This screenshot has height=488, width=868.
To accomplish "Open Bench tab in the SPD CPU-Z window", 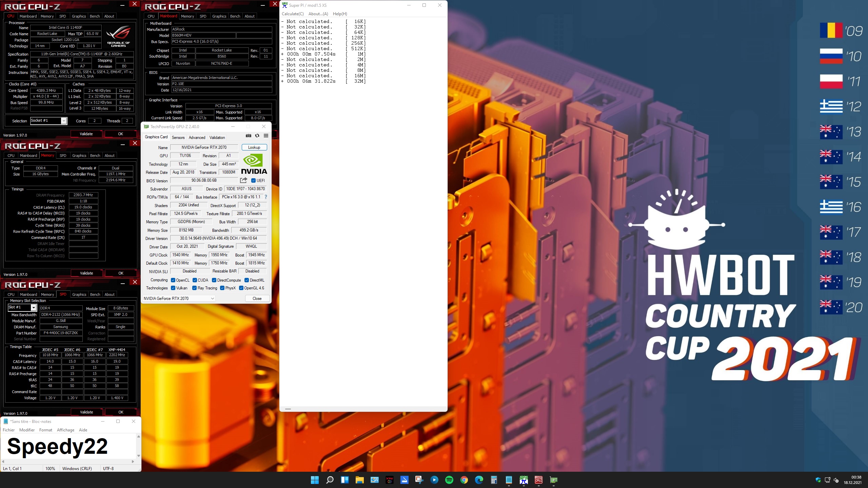I will 95,294.
